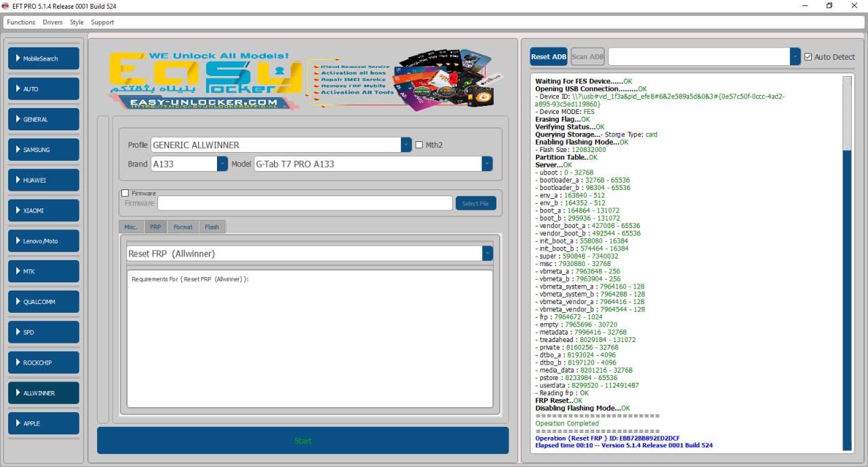Switch to the Misc. tab
Screen dimensions: 868x467
(x=130, y=227)
